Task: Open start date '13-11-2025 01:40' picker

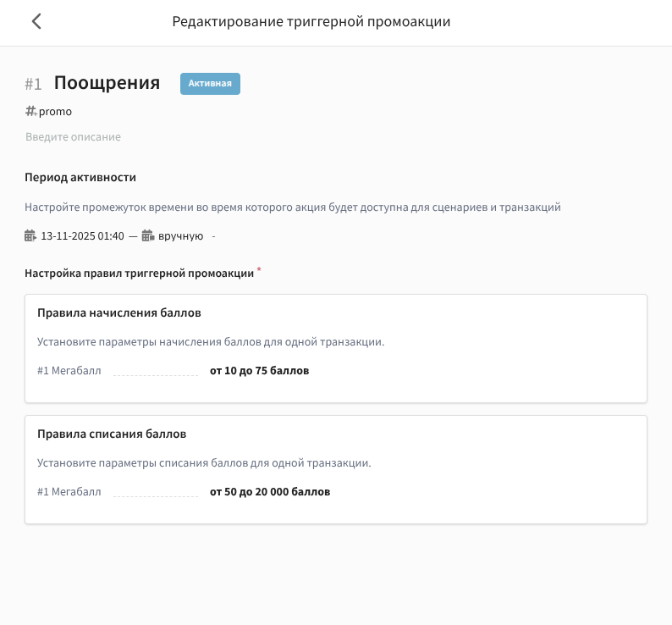Action: (x=82, y=236)
